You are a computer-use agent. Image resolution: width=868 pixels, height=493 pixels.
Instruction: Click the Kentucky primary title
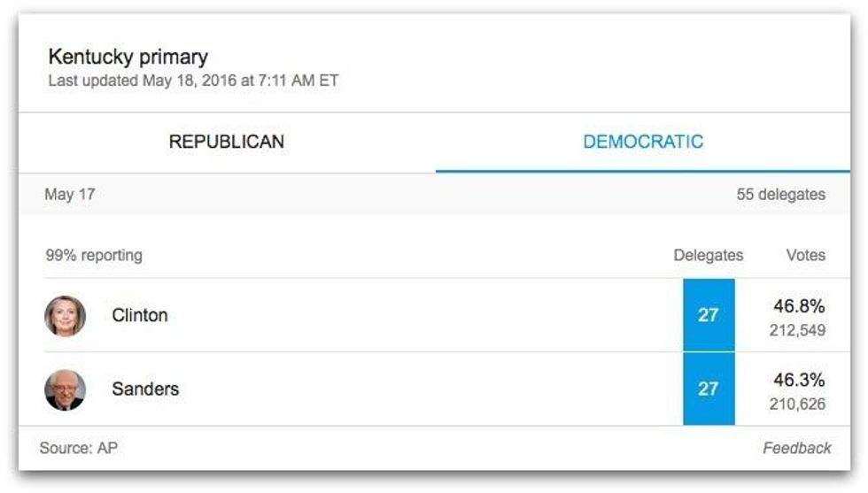128,58
